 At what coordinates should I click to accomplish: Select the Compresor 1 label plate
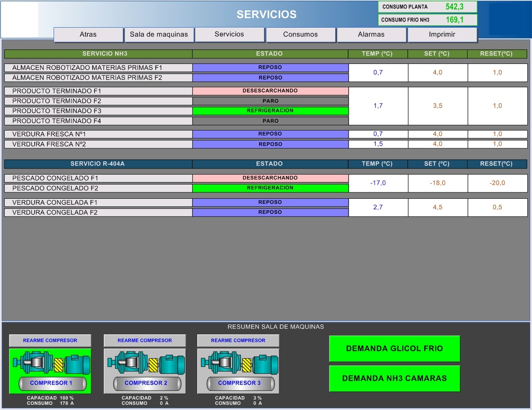coord(51,383)
